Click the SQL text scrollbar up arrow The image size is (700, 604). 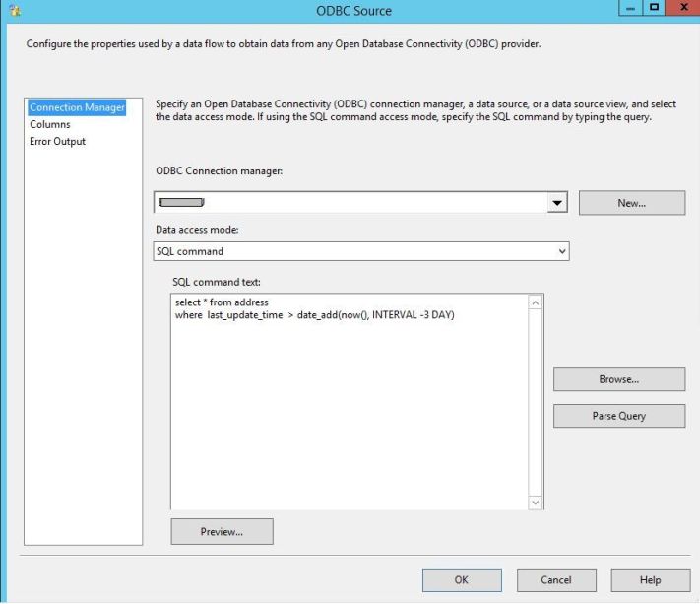[536, 302]
